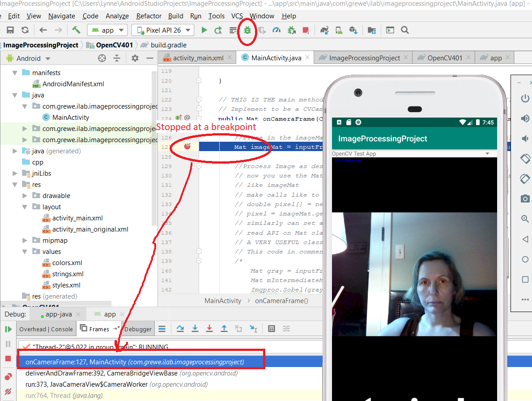Toggle the breakpoint on line 127

(x=187, y=147)
